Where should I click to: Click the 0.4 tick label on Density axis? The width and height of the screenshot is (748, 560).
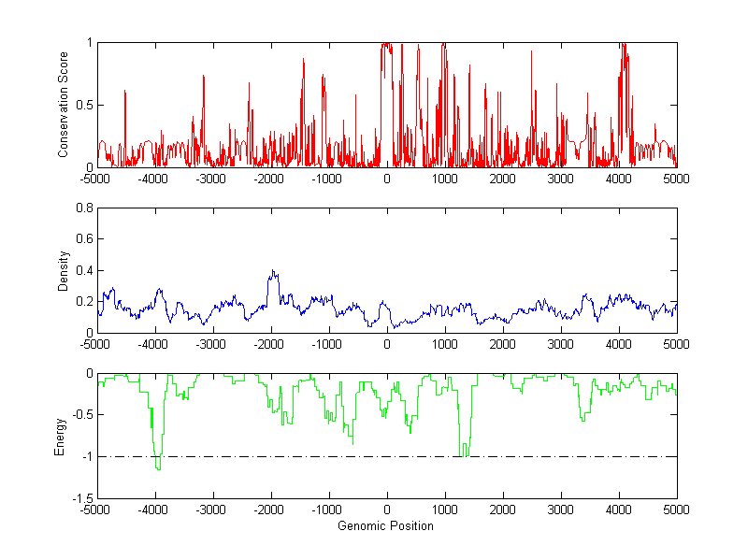[x=83, y=270]
